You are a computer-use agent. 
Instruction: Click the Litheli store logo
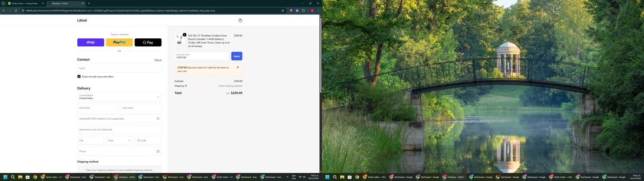point(82,21)
